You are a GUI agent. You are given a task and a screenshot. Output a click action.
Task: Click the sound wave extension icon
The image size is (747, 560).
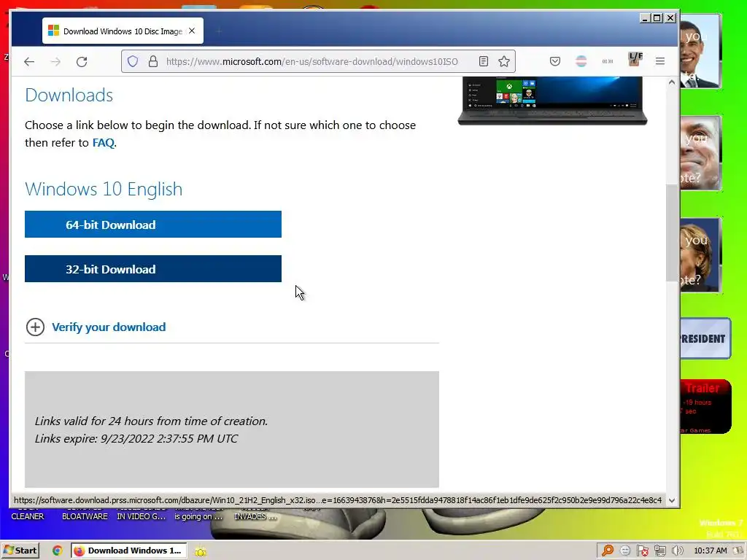point(608,61)
